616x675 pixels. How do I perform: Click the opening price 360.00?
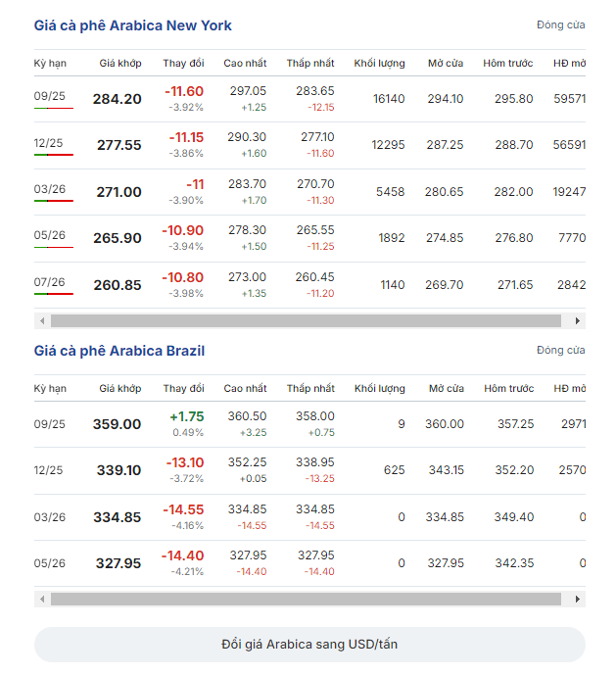click(x=445, y=424)
